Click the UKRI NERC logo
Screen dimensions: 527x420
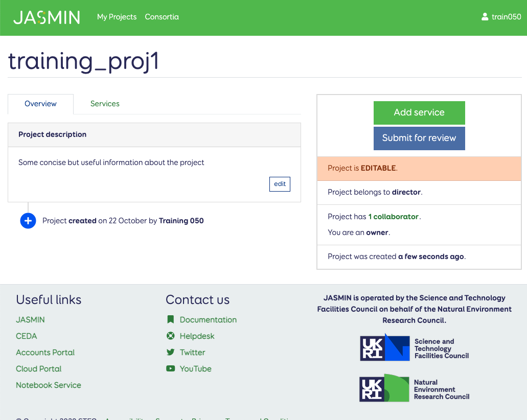click(414, 389)
